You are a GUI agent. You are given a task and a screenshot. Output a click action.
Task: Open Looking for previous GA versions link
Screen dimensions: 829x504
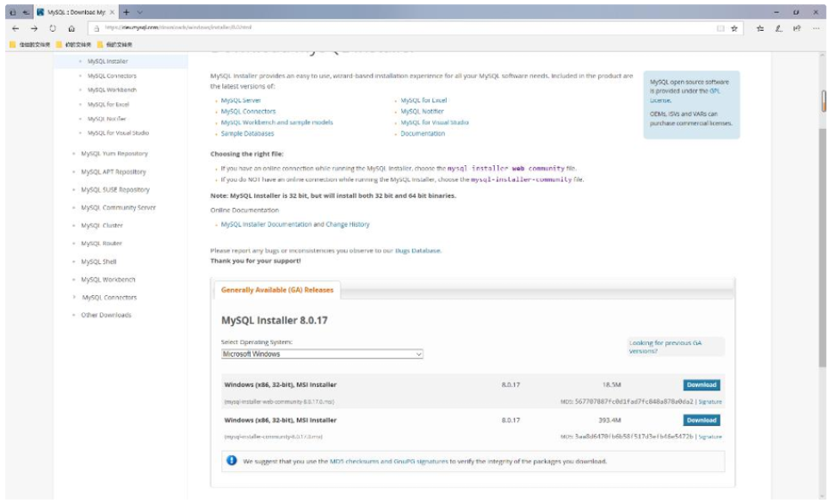point(665,347)
